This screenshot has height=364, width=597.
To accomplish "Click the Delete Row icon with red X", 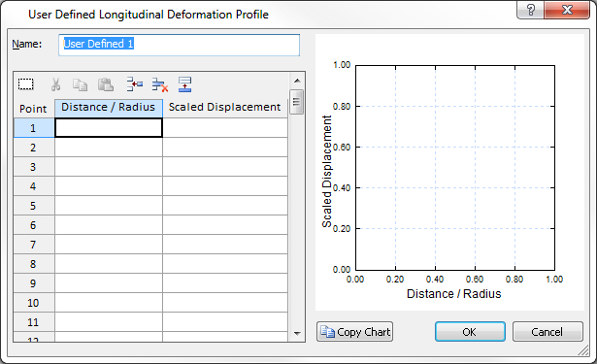I will pyautogui.click(x=160, y=84).
